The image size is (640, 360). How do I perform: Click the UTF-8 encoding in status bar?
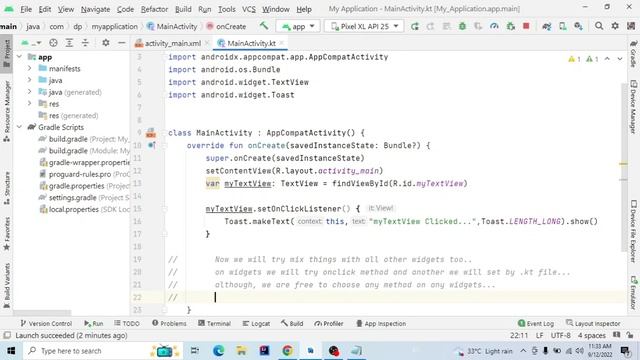560,336
